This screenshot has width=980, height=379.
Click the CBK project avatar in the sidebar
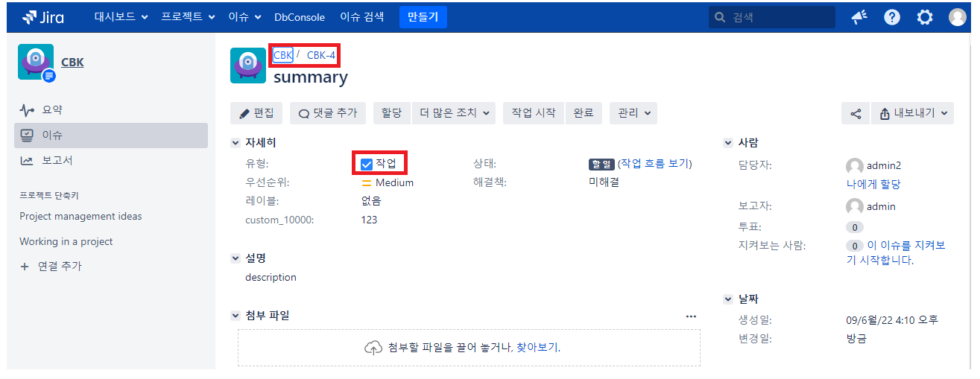pos(36,63)
